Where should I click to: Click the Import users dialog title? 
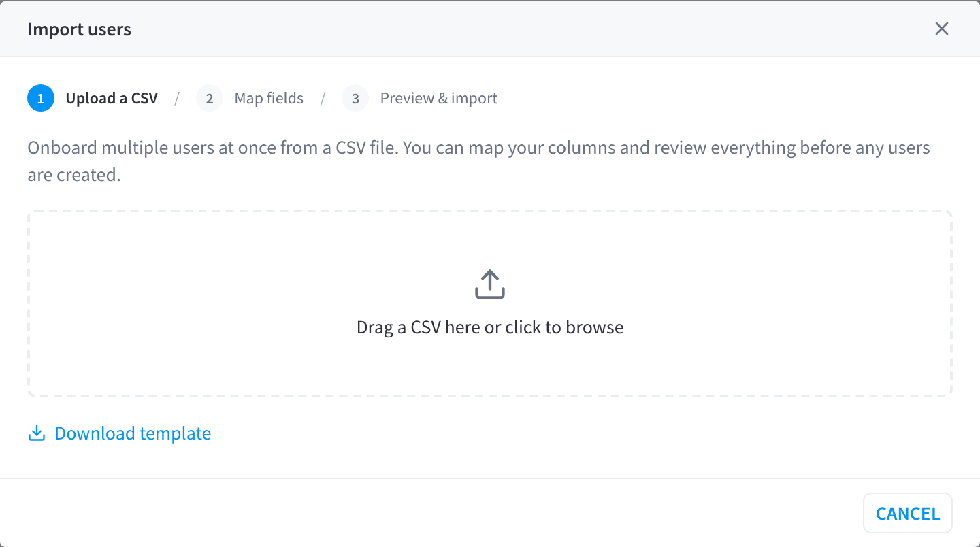click(80, 29)
